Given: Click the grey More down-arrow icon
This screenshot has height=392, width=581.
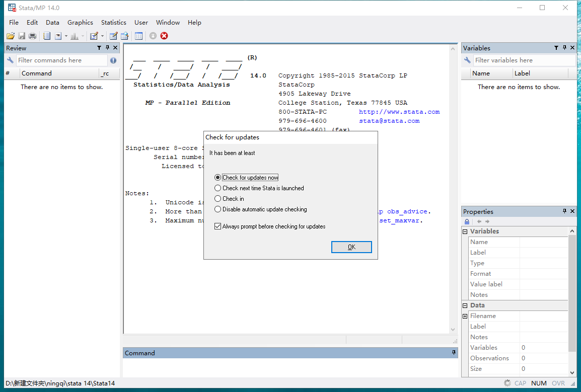Looking at the screenshot, I should 153,36.
